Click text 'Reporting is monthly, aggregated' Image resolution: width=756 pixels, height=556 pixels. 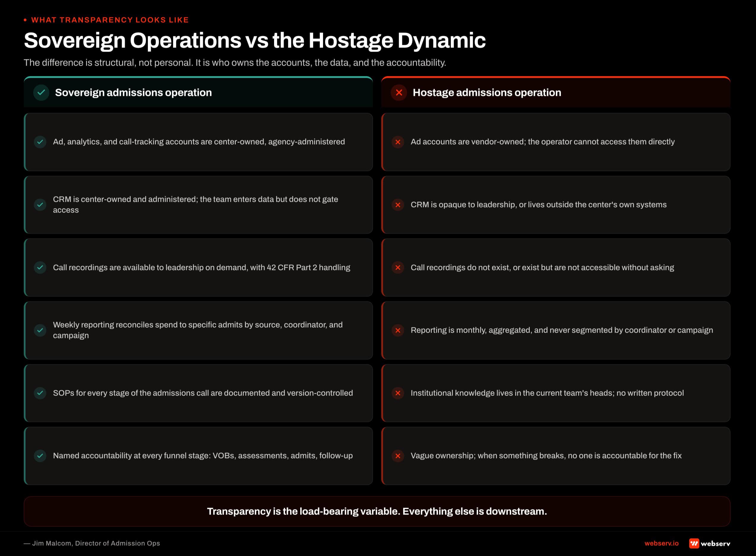(562, 330)
